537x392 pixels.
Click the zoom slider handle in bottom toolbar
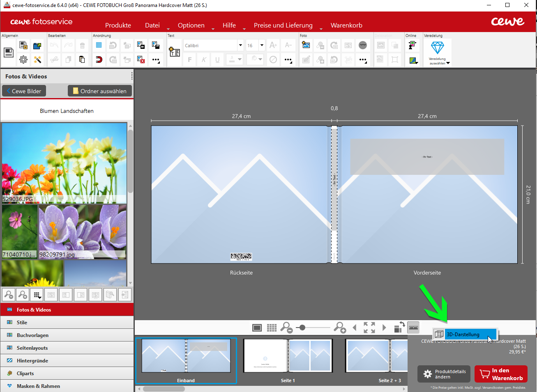point(302,328)
